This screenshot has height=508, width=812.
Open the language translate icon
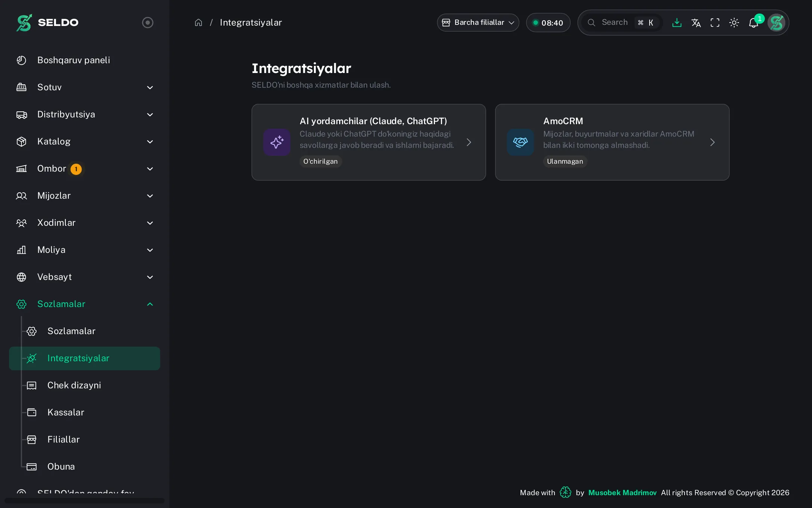click(x=696, y=23)
